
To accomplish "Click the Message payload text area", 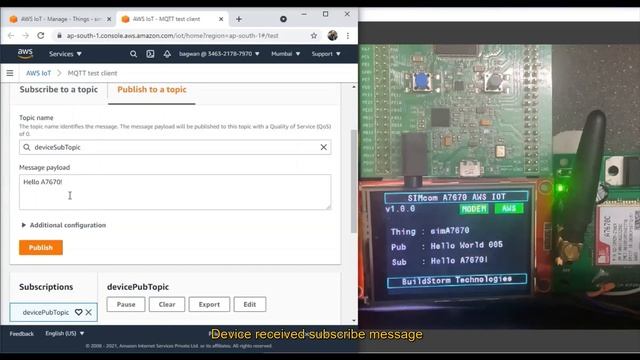I will pos(175,192).
